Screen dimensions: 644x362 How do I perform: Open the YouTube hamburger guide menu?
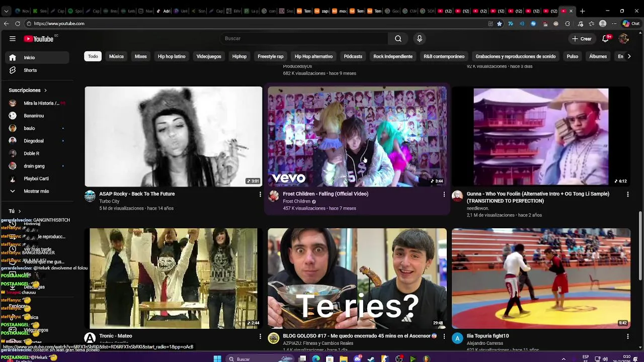(12, 39)
